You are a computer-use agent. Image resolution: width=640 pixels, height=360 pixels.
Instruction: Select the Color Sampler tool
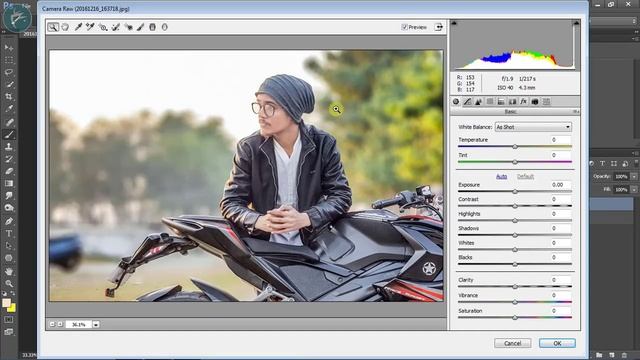point(90,27)
